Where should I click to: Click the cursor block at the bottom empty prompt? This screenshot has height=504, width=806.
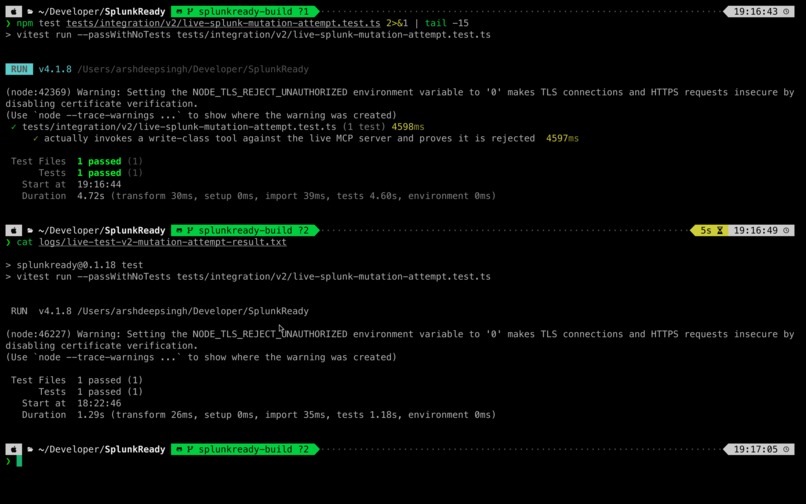19,461
